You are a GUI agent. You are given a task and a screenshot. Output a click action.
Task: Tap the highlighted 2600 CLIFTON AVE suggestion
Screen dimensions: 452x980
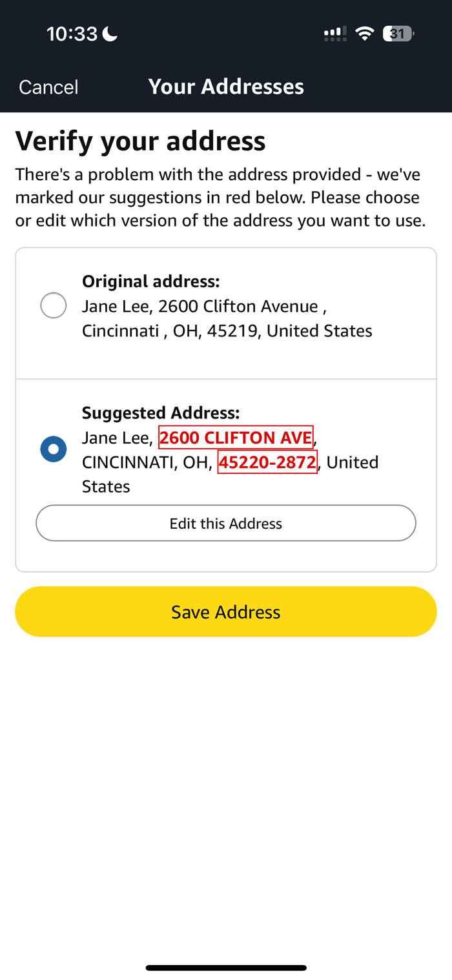[236, 438]
